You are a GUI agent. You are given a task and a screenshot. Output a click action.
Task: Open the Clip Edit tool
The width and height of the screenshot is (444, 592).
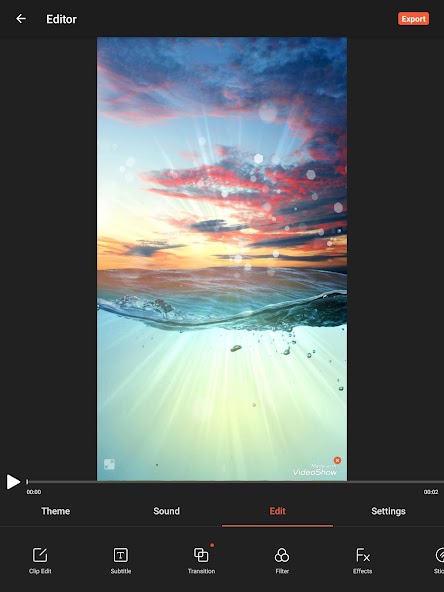(x=40, y=561)
